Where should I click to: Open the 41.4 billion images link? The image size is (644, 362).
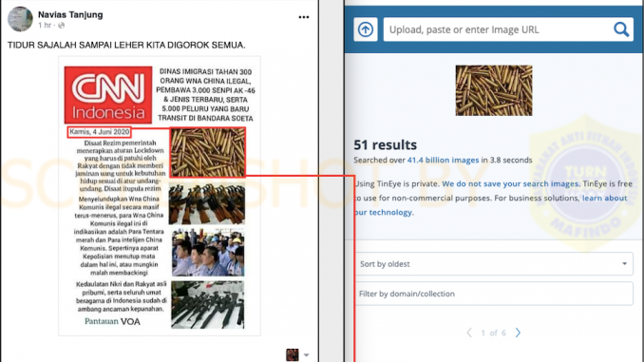click(x=443, y=161)
